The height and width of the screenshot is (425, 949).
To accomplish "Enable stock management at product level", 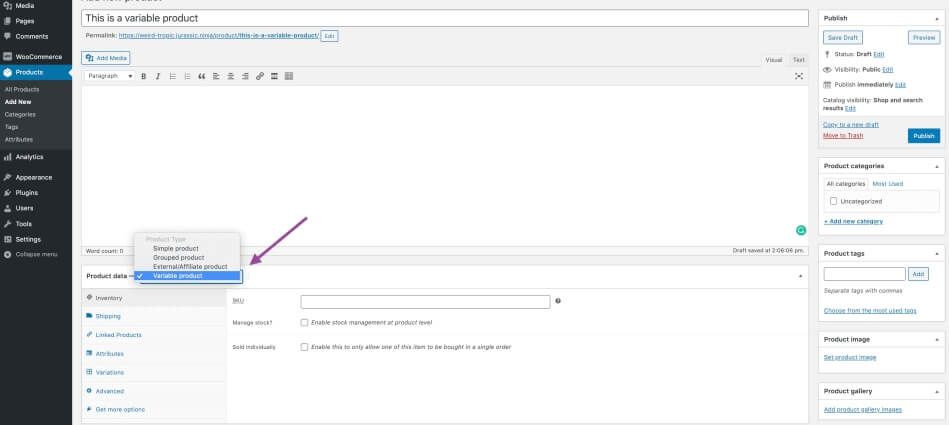I will click(x=304, y=322).
